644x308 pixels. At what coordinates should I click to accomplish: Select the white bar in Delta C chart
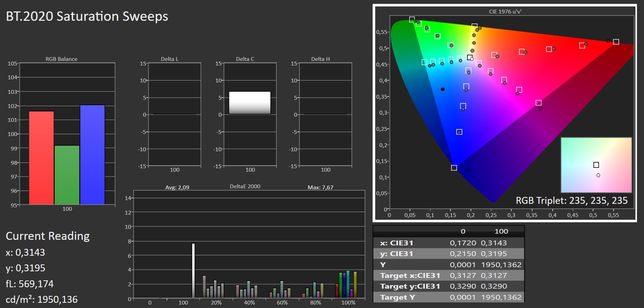(250, 103)
